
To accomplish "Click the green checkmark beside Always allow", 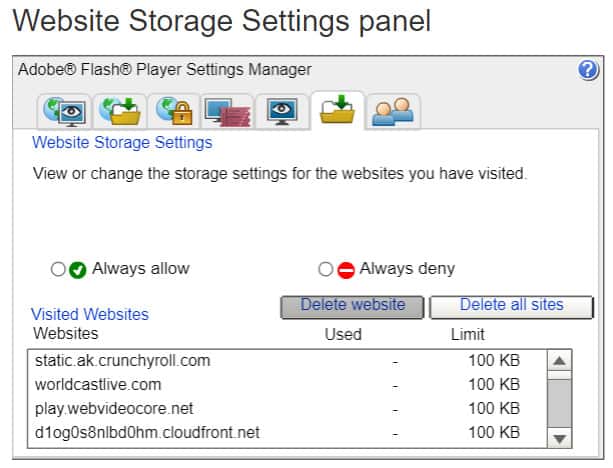I will pos(77,270).
